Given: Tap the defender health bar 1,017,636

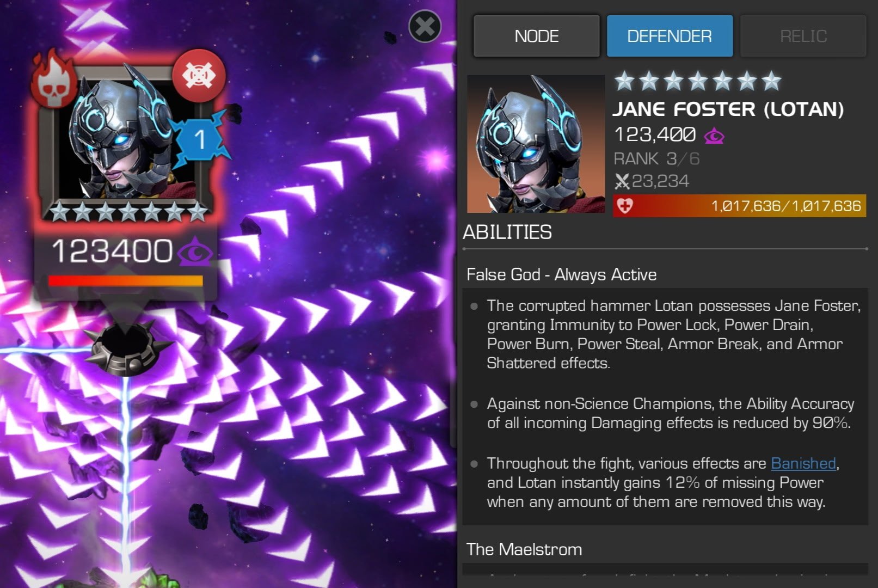Looking at the screenshot, I should (739, 206).
